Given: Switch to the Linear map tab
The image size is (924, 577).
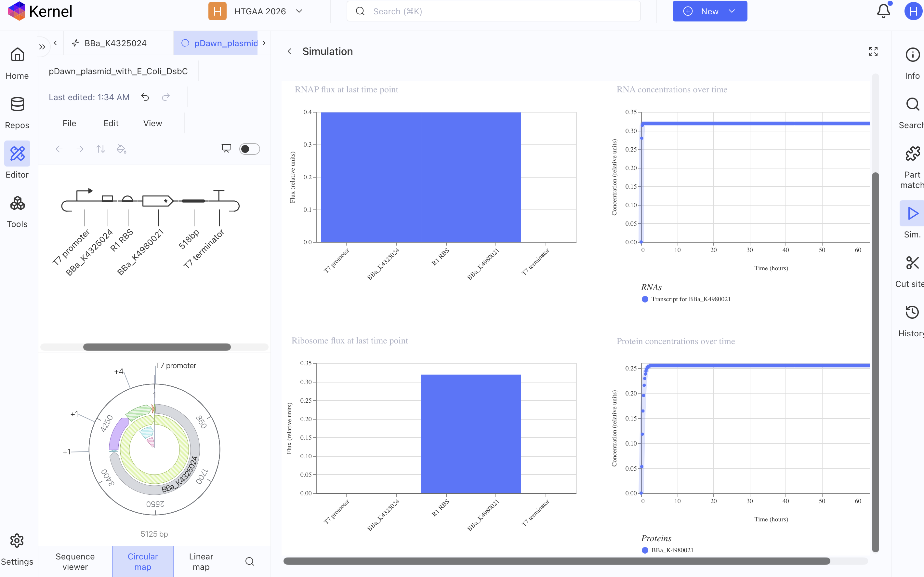Looking at the screenshot, I should pyautogui.click(x=201, y=561).
